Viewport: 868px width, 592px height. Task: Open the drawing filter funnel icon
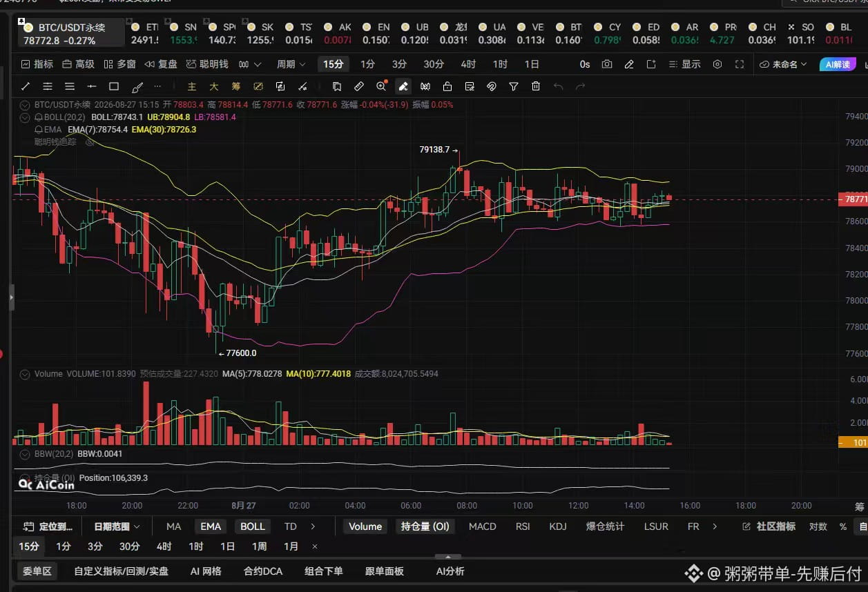tap(514, 87)
